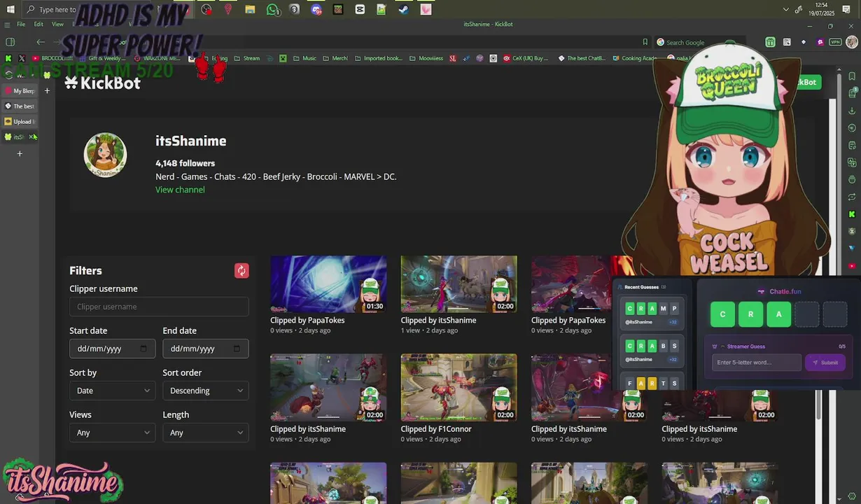
Task: Open the YouTube sidebar panel icon
Action: [x=852, y=266]
